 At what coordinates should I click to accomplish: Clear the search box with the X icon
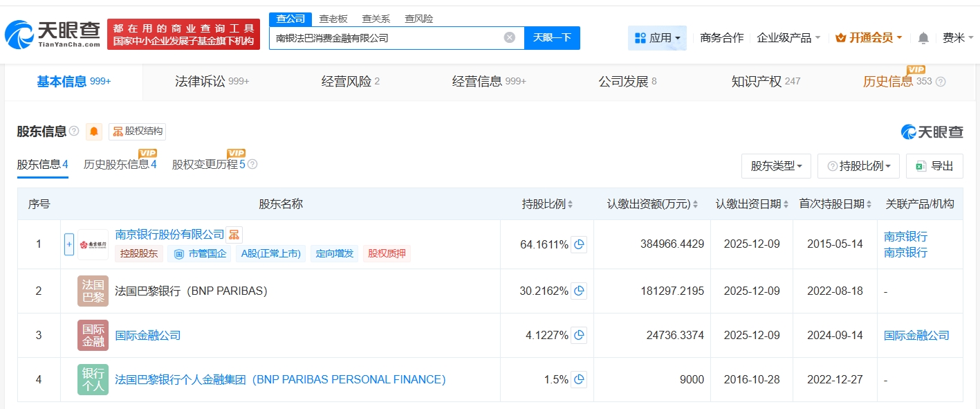(510, 37)
